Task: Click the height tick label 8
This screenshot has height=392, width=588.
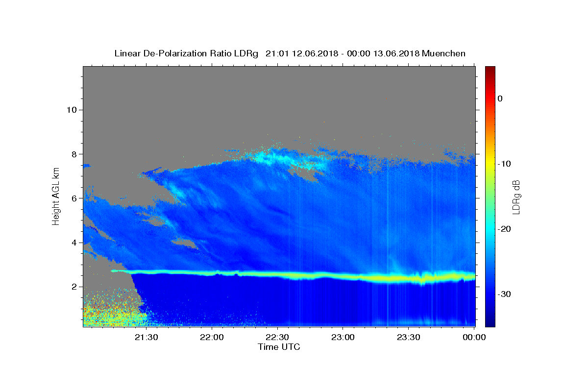Action: (x=73, y=154)
